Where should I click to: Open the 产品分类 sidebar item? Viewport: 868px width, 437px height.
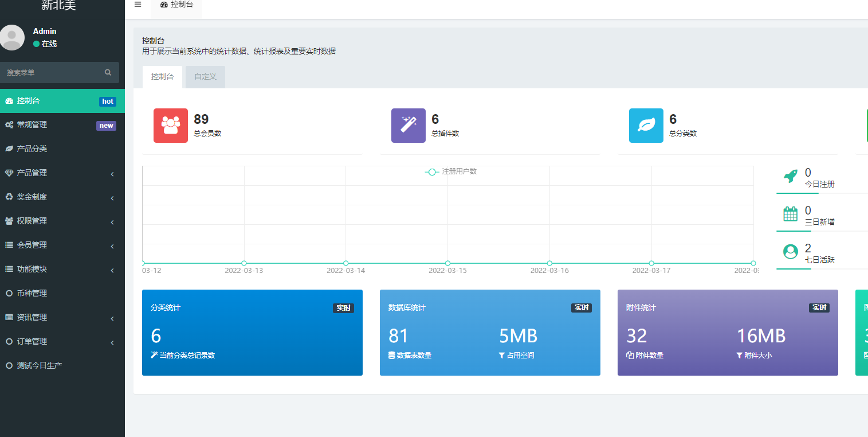point(32,149)
